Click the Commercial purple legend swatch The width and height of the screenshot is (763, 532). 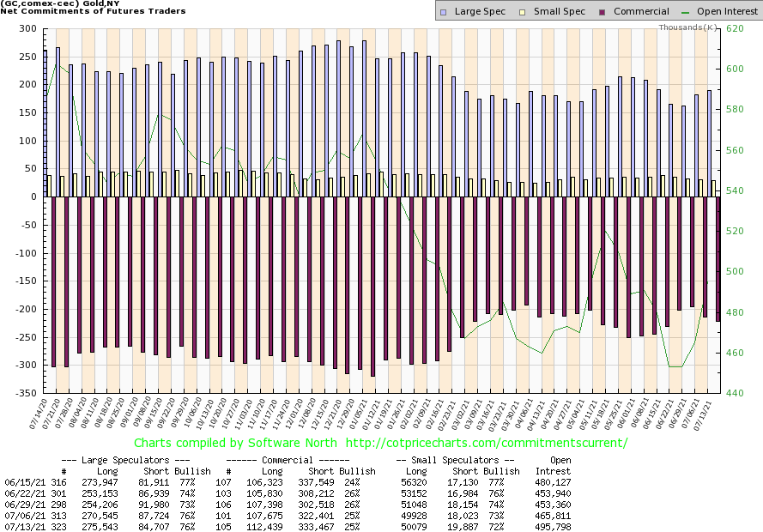(580, 12)
